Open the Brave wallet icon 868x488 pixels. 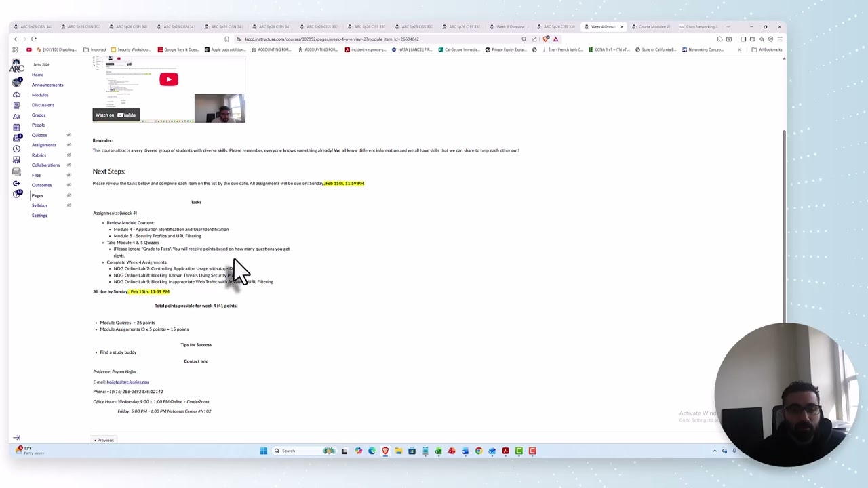(752, 39)
